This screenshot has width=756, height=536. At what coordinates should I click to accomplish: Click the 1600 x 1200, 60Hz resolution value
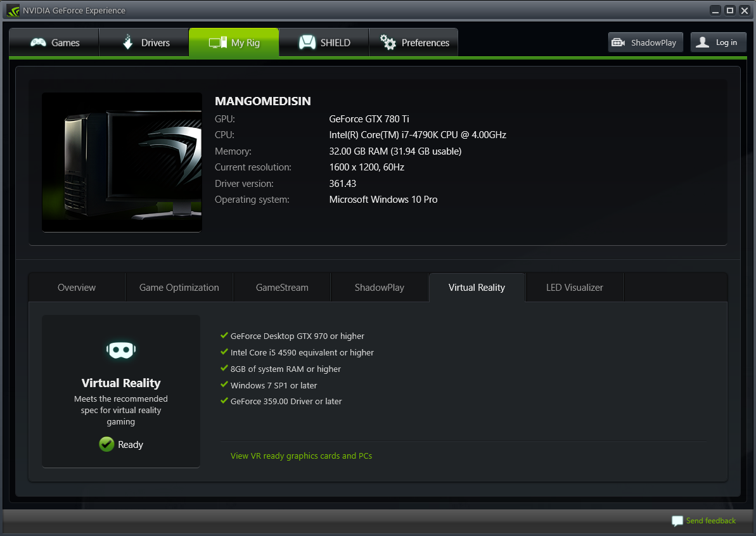coord(366,167)
